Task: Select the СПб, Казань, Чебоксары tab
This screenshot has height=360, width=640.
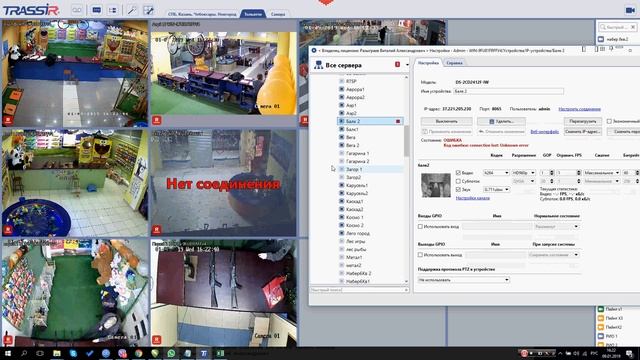Action: [x=202, y=14]
